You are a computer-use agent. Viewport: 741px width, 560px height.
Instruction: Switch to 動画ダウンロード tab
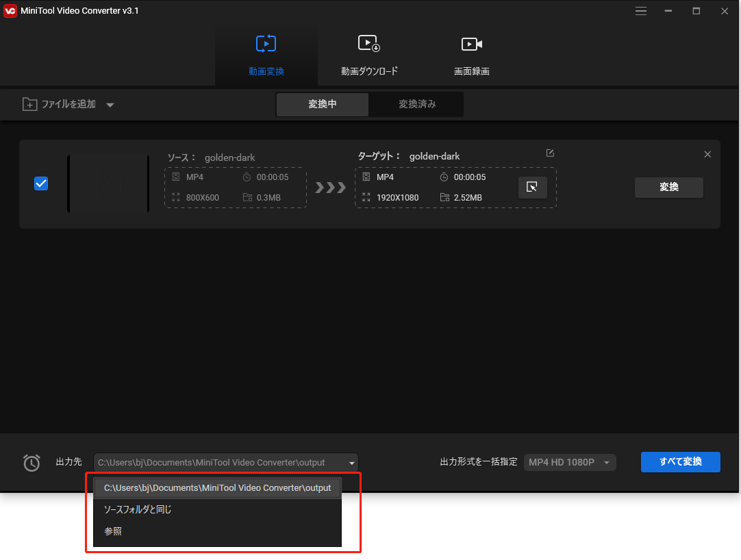pyautogui.click(x=369, y=55)
